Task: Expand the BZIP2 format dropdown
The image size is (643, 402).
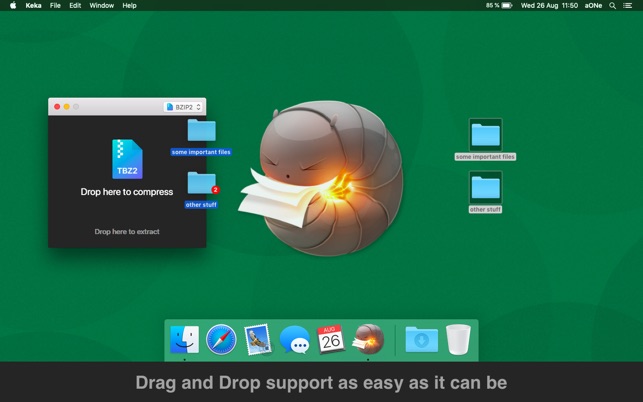Action: click(x=184, y=107)
